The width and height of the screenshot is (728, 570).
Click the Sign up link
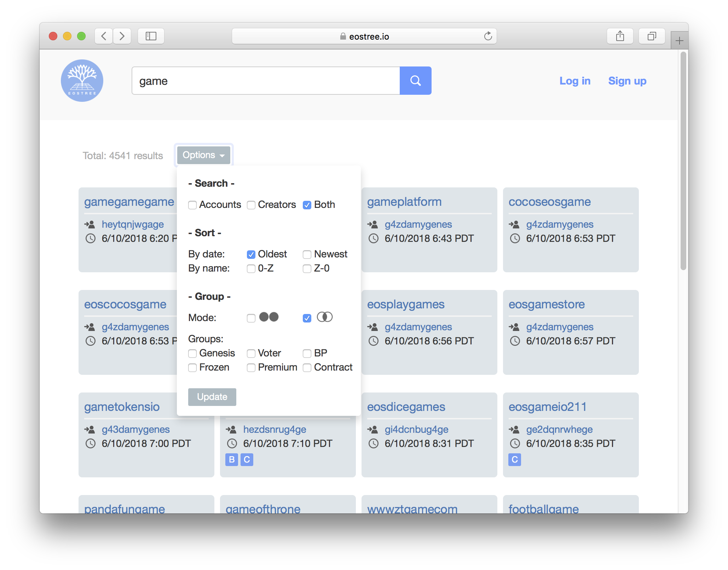627,81
